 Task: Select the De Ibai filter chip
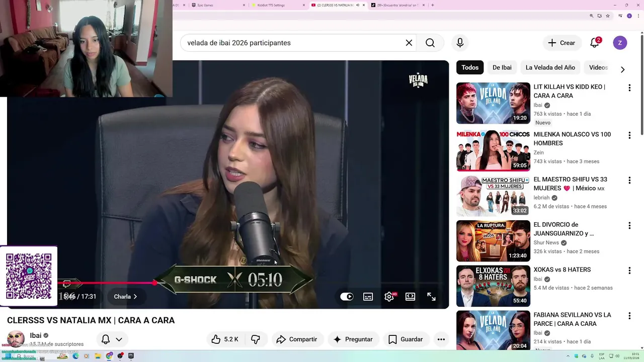[x=502, y=67]
